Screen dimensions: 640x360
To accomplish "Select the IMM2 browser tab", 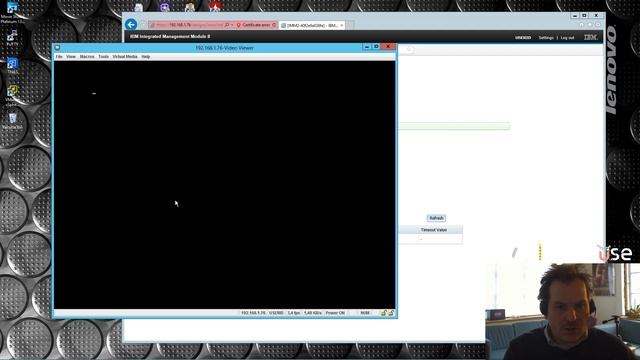I will [312, 25].
